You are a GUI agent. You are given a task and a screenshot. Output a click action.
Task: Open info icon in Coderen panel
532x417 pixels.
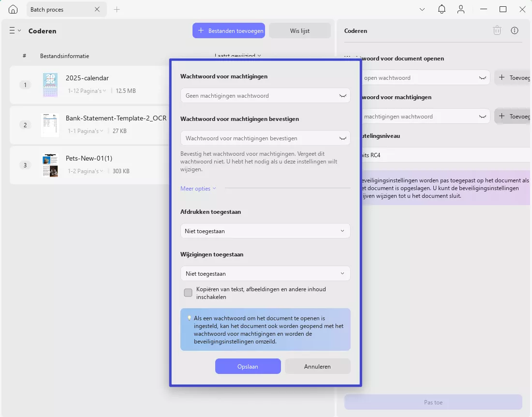pyautogui.click(x=515, y=30)
